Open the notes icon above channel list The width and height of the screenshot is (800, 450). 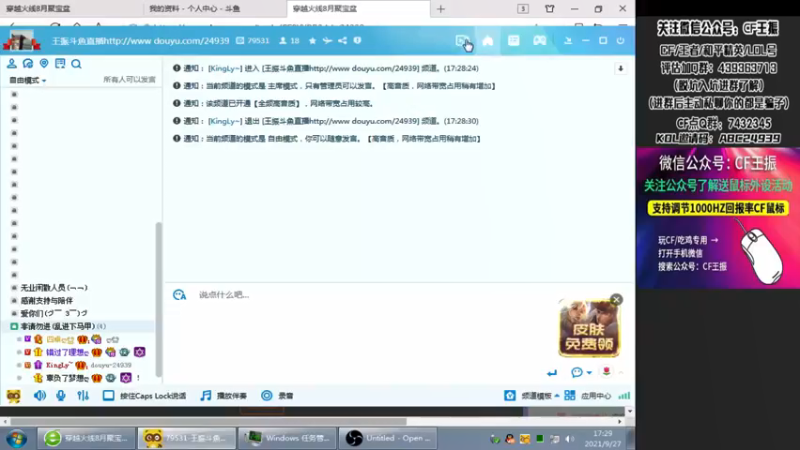60,64
